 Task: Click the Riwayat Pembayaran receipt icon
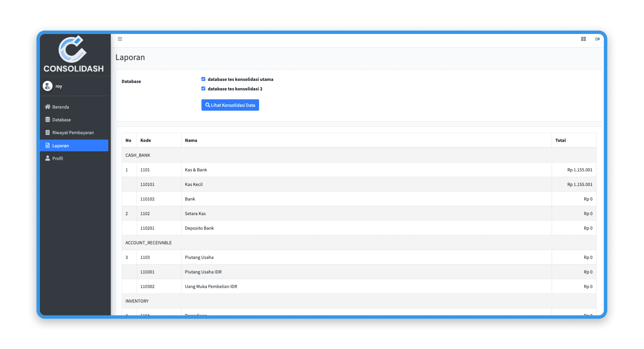coord(47,132)
